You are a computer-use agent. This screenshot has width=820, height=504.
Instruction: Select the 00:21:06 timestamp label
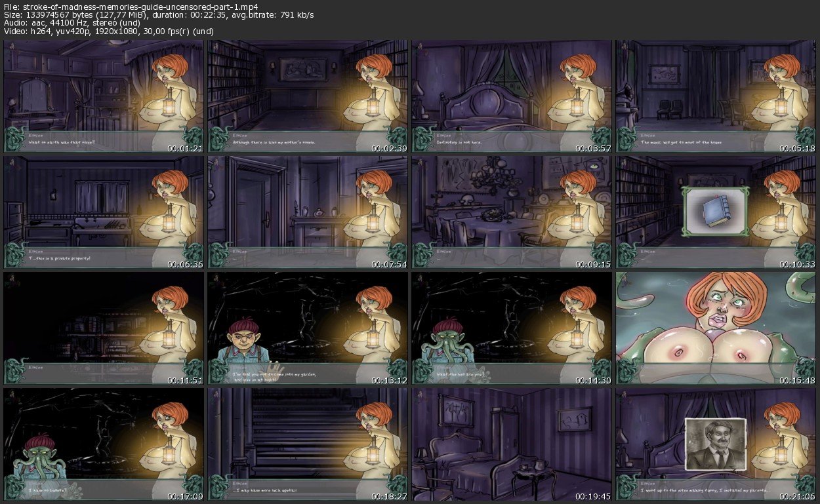796,495
